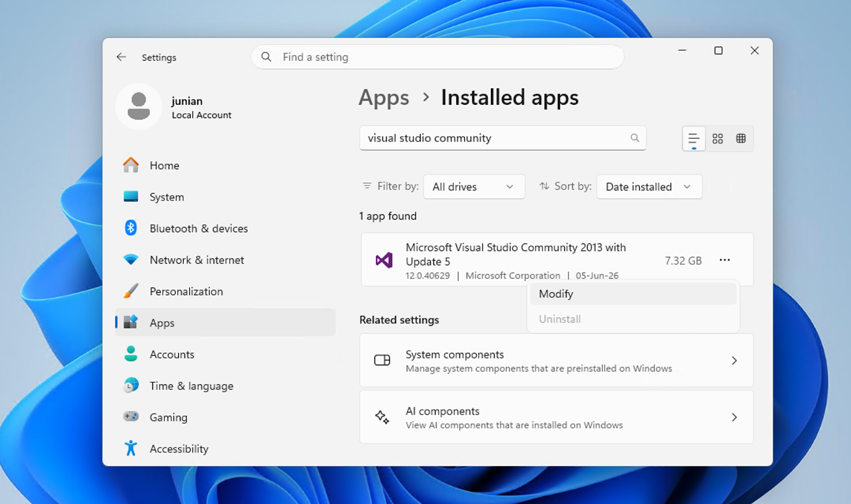Click the Find a setting search field
Image resolution: width=851 pixels, height=504 pixels.
(437, 57)
